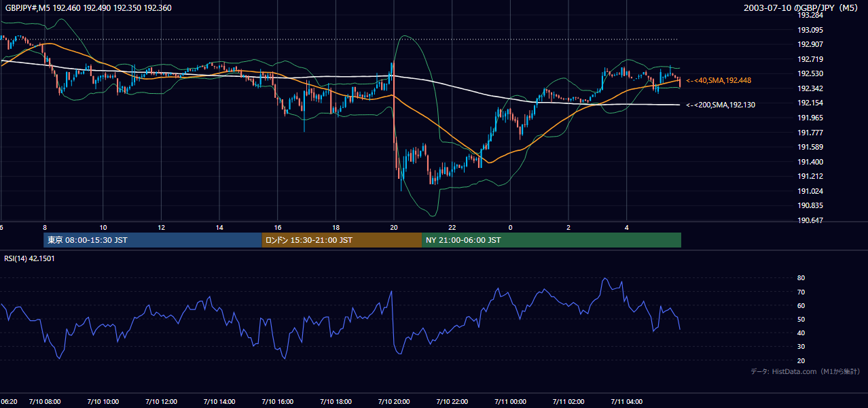Click hour 22 on the price chart axis
The image size is (868, 408).
pos(452,227)
